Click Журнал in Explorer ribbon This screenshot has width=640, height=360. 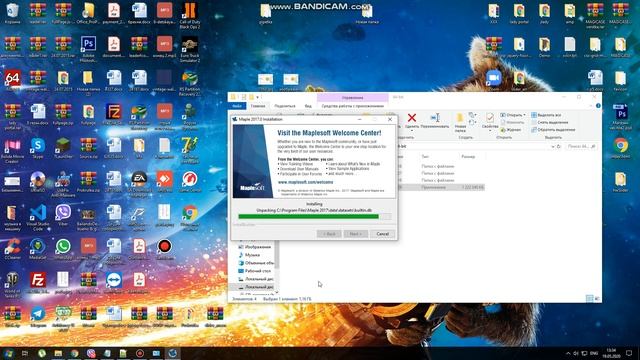(511, 130)
